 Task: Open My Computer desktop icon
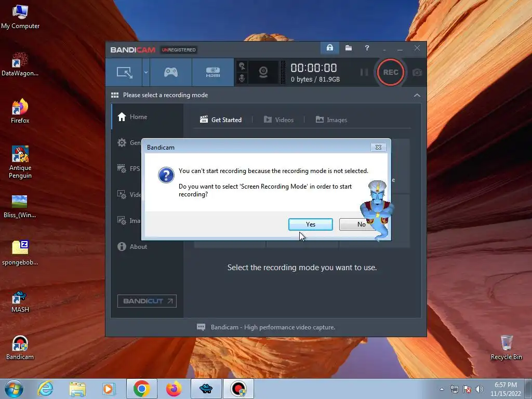[x=20, y=17]
